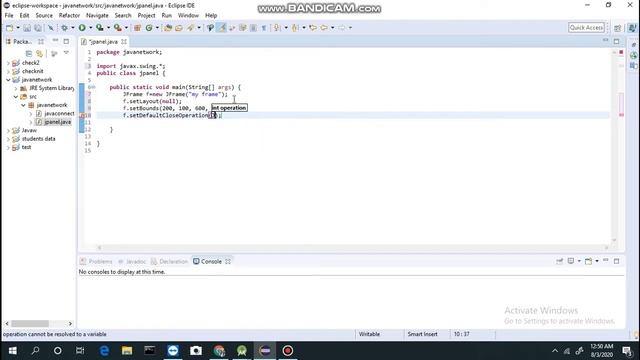Click the Previous Annotation icon
The image size is (640, 360).
tap(295, 28)
